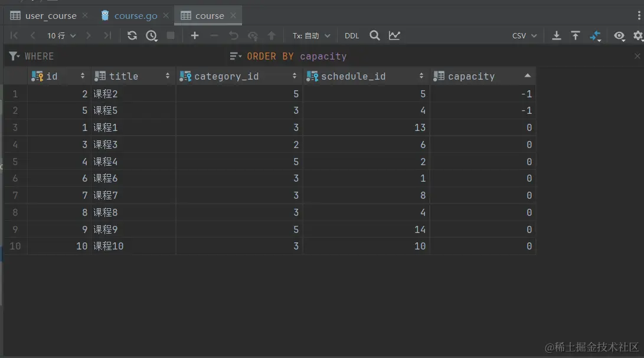The width and height of the screenshot is (644, 358).
Task: Close the course tab
Action: click(x=233, y=15)
